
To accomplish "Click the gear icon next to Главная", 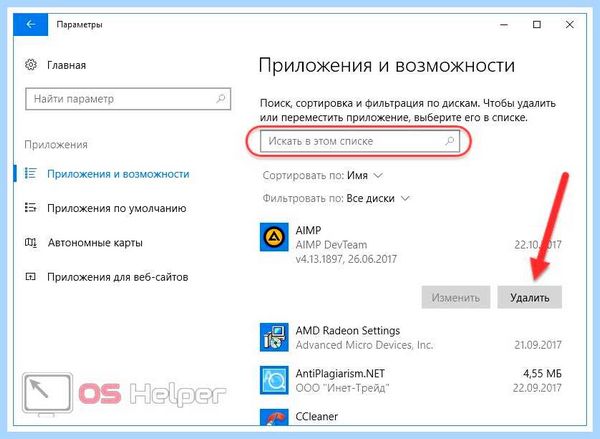I will pos(31,65).
